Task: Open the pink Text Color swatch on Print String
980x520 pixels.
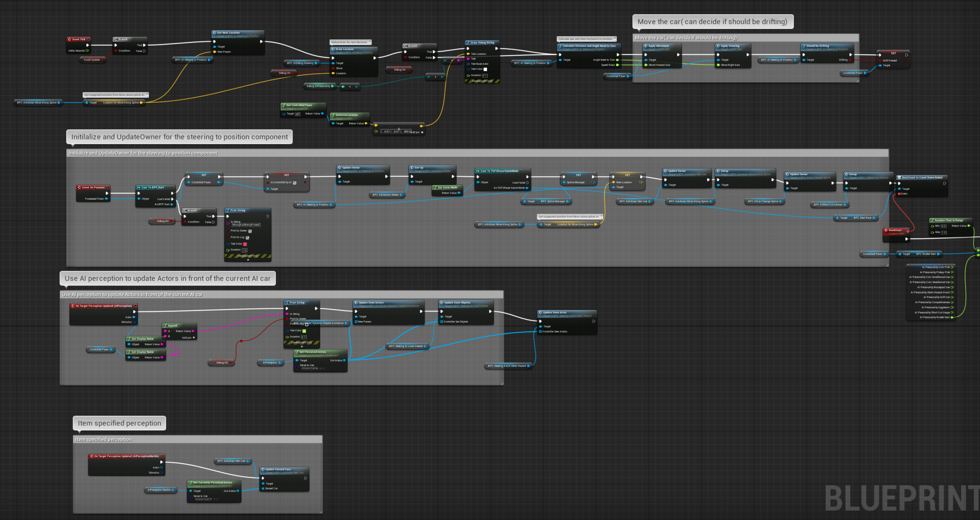Action: tap(245, 244)
